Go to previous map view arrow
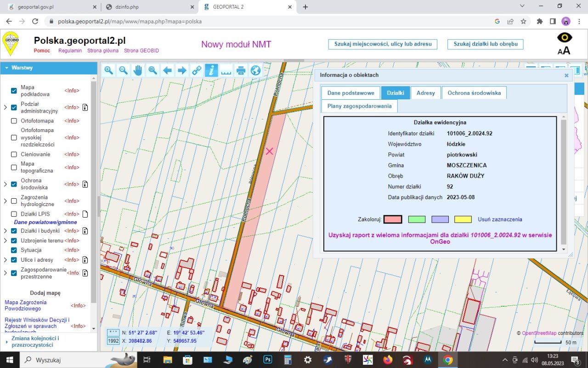The width and height of the screenshot is (588, 368). pos(167,70)
